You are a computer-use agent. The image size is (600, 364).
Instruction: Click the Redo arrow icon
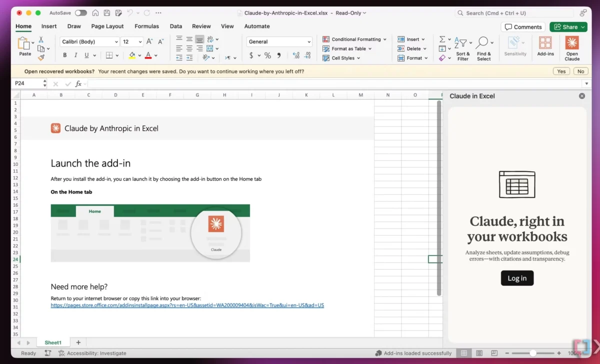coord(147,13)
